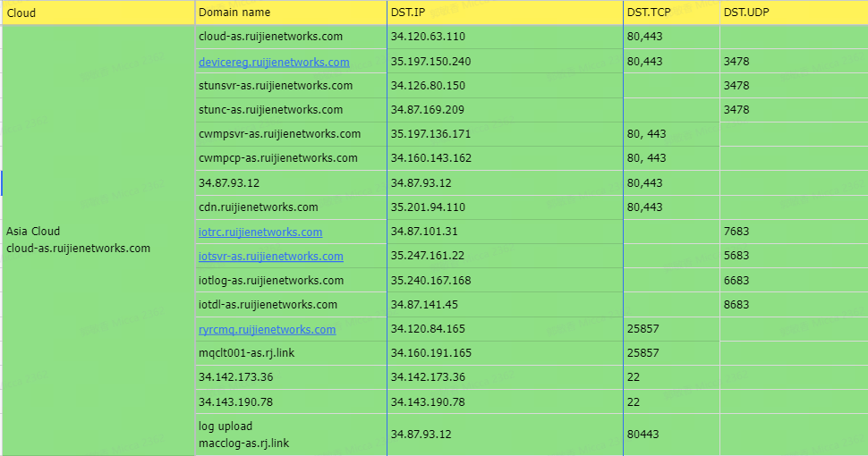Select IP cell 34.126.80.150
This screenshot has width=868, height=456.
coord(505,86)
